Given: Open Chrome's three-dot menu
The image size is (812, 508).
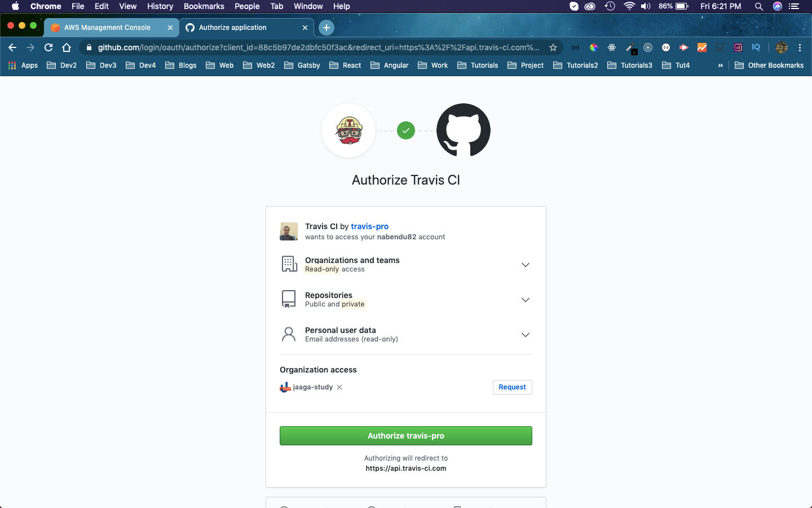Looking at the screenshot, I should click(800, 47).
